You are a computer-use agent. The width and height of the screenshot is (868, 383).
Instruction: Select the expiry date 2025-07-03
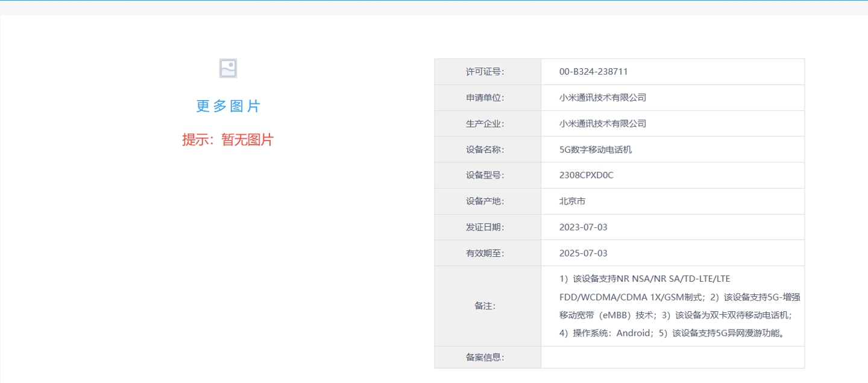[x=583, y=253]
